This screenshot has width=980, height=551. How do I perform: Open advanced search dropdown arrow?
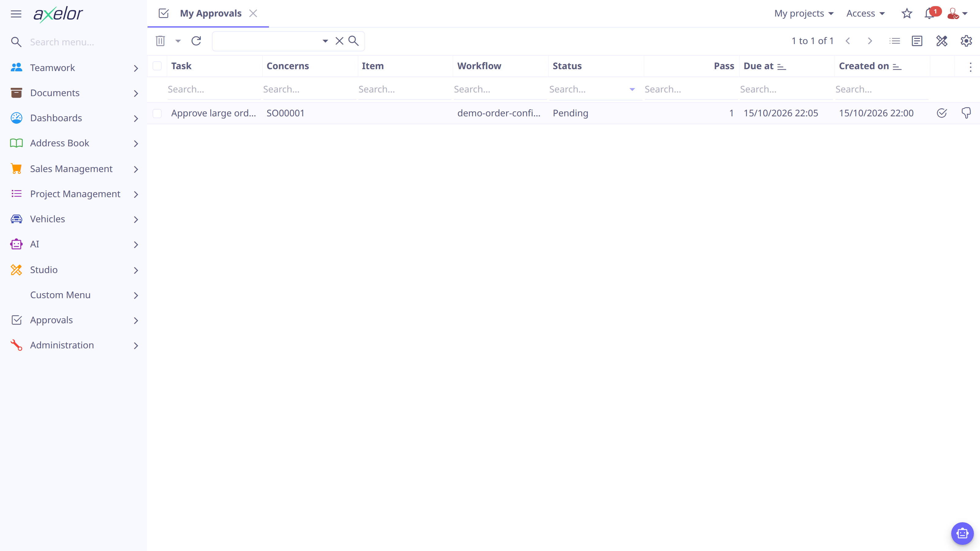point(325,41)
